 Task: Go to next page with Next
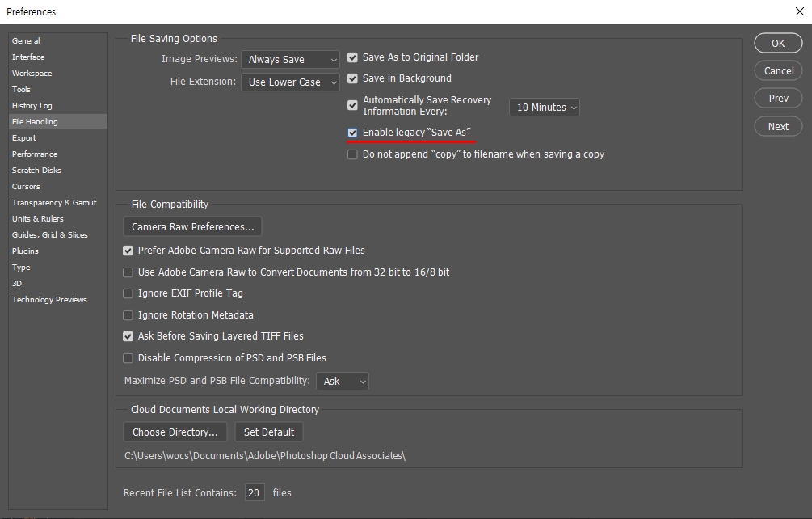[778, 126]
